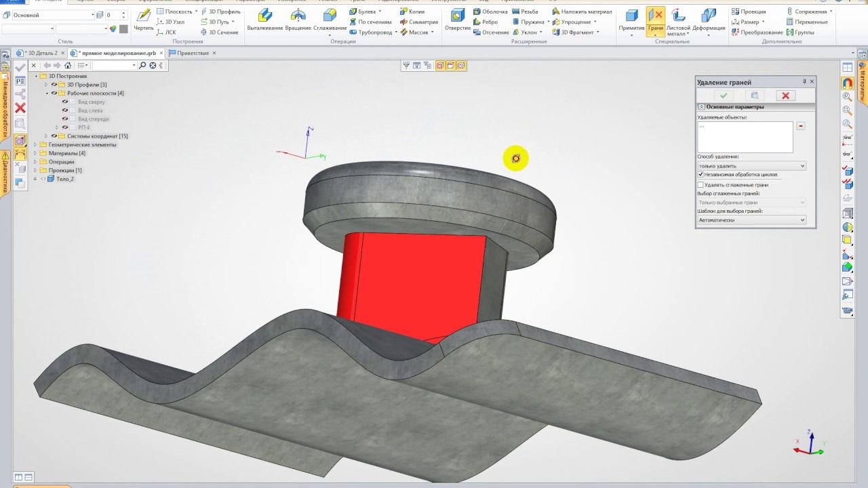This screenshot has height=488, width=868.
Task: Choose the Отсечение cut command
Action: (490, 32)
